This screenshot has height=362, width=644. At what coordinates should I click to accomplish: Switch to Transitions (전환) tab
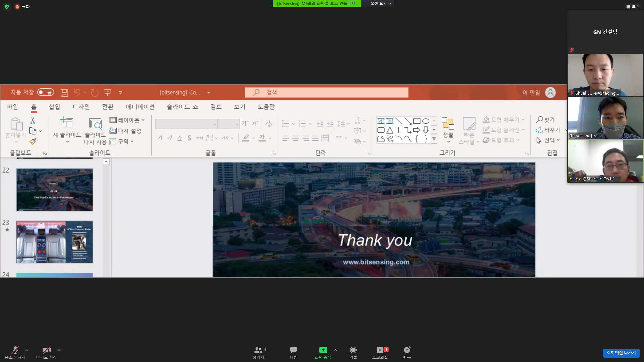pyautogui.click(x=108, y=107)
